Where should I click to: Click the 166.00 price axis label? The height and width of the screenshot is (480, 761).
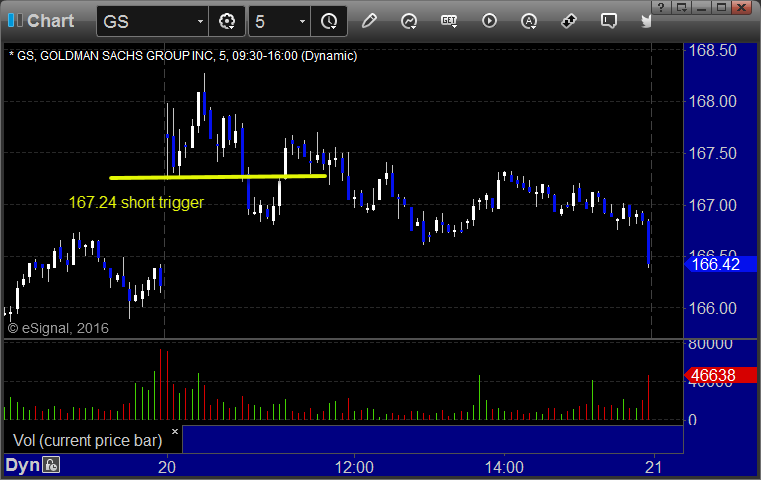tap(712, 308)
